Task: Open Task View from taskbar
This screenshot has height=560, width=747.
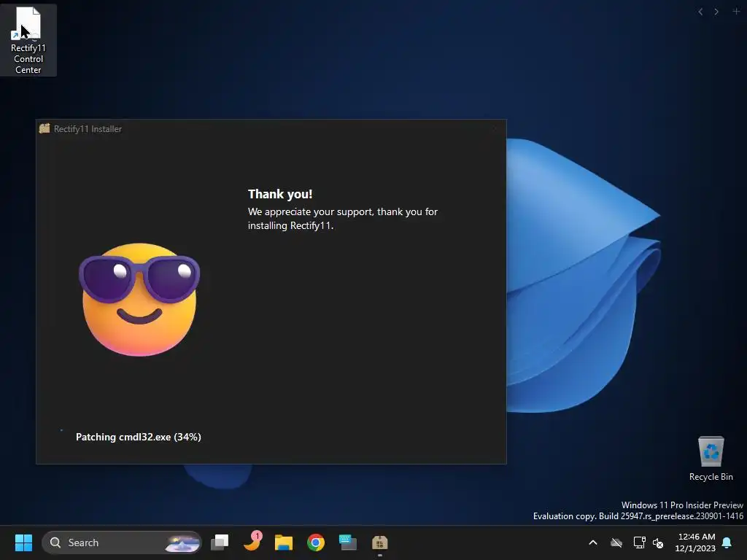Action: click(x=220, y=542)
